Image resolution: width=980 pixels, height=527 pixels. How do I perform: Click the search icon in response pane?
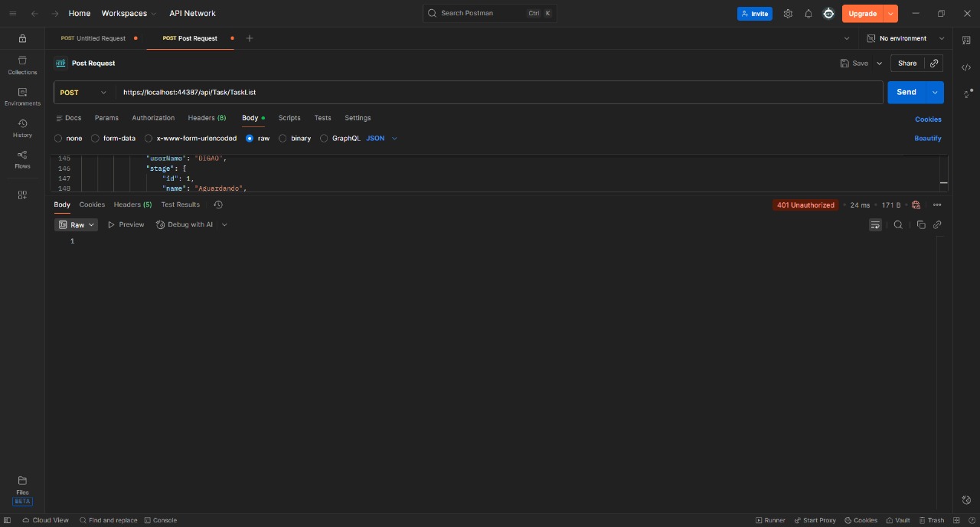coord(898,224)
